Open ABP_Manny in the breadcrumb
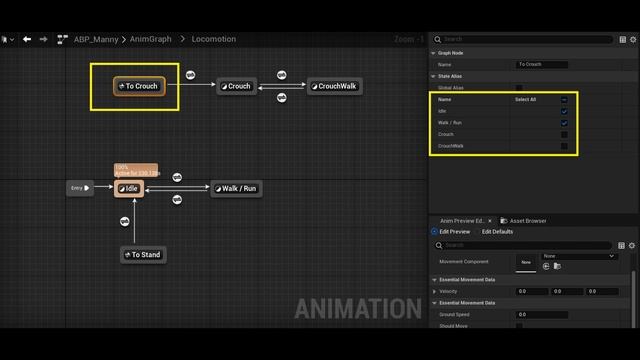640x360 pixels. click(x=96, y=39)
